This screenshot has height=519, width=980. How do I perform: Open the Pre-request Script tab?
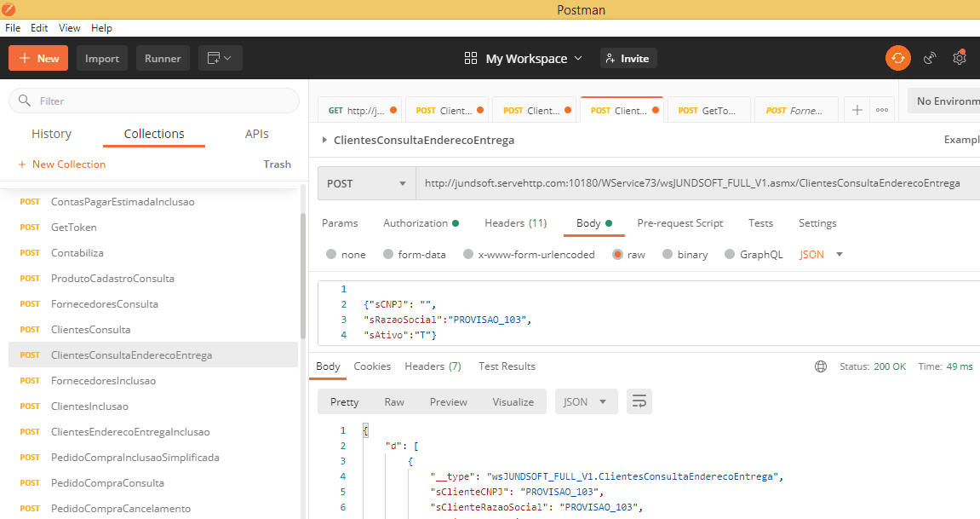(x=679, y=223)
